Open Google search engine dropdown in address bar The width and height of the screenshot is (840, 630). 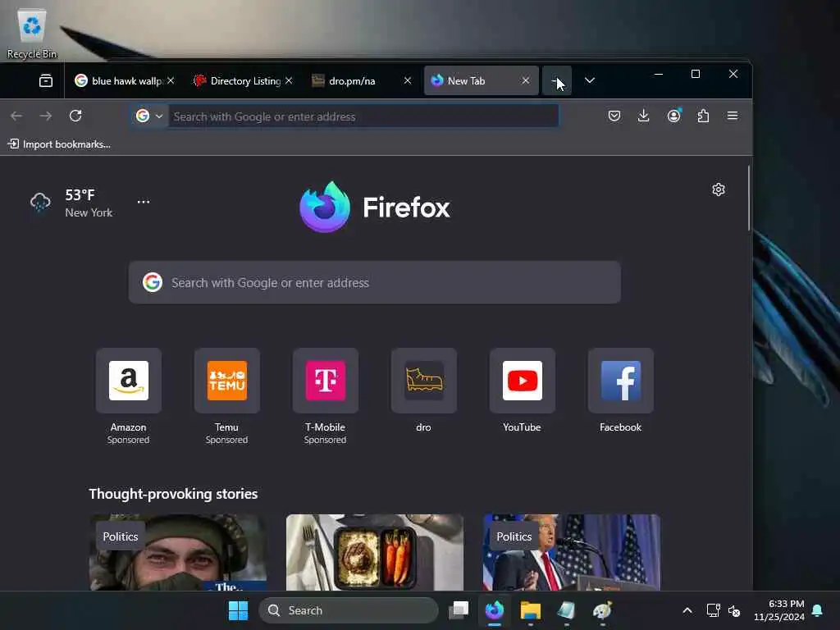tap(149, 116)
